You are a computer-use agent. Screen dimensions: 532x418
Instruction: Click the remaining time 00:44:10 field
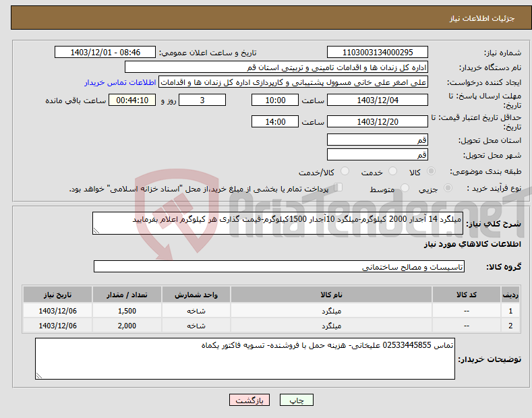[x=132, y=100]
